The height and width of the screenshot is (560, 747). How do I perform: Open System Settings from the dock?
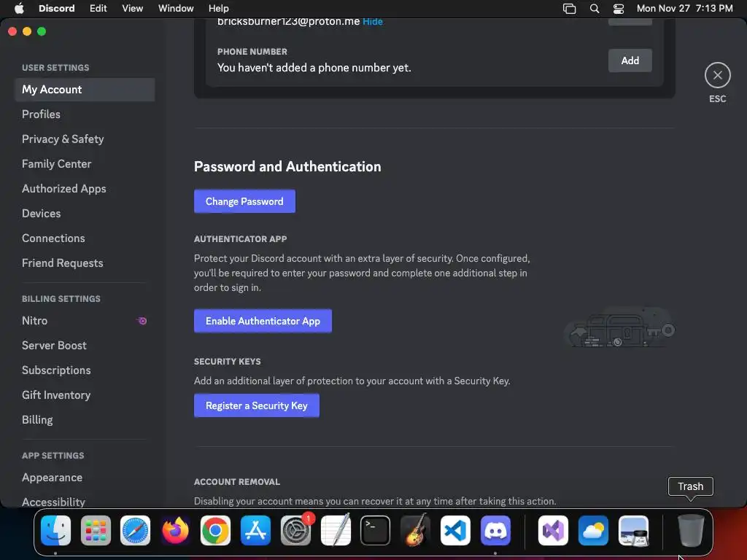pyautogui.click(x=295, y=531)
